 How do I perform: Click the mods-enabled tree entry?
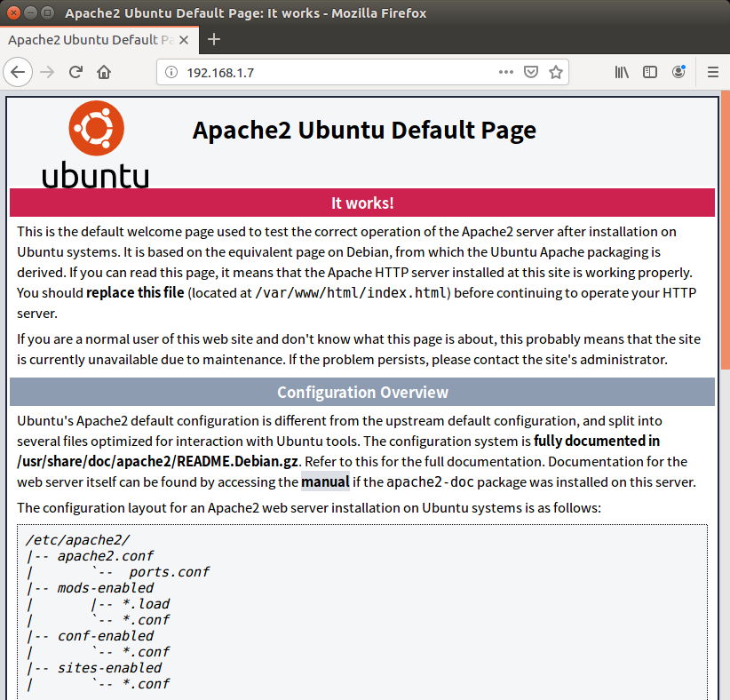click(105, 588)
